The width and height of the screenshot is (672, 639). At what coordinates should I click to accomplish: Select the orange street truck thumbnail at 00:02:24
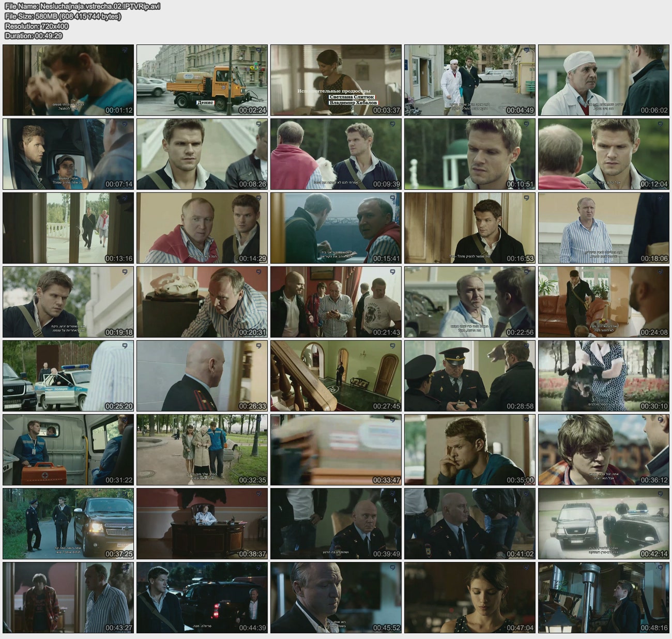pos(202,80)
